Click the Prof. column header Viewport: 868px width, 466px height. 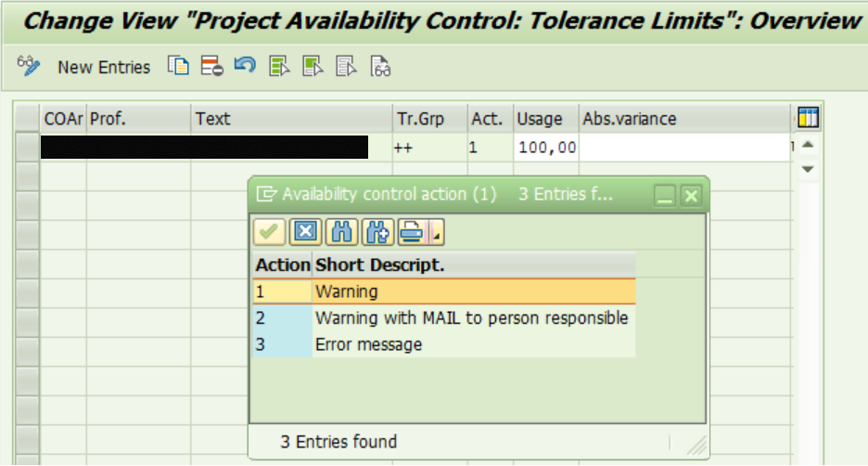[x=138, y=119]
